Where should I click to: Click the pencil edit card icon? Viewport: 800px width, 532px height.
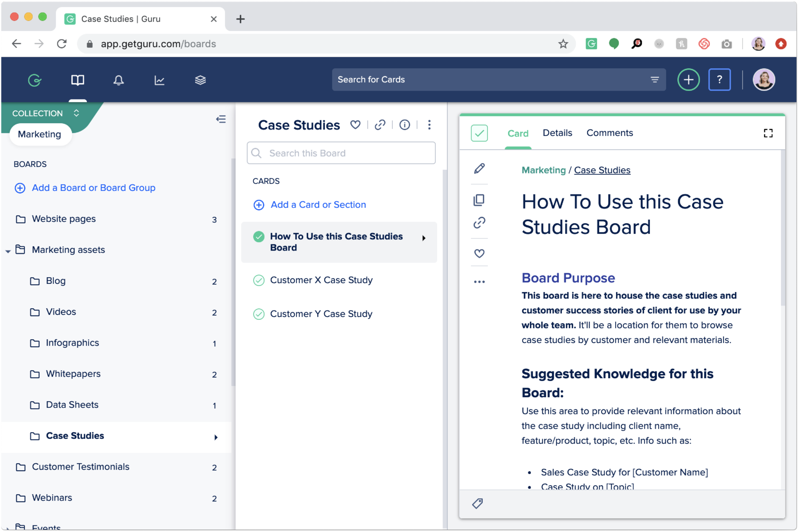click(x=479, y=169)
